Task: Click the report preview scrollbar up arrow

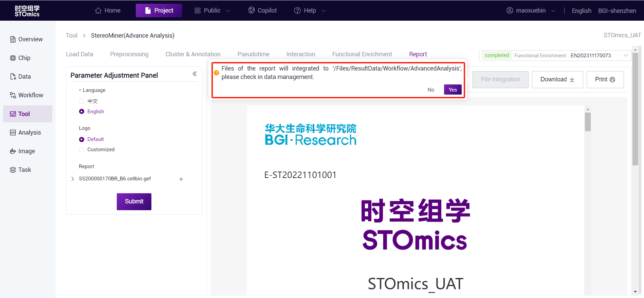Action: pyautogui.click(x=588, y=109)
